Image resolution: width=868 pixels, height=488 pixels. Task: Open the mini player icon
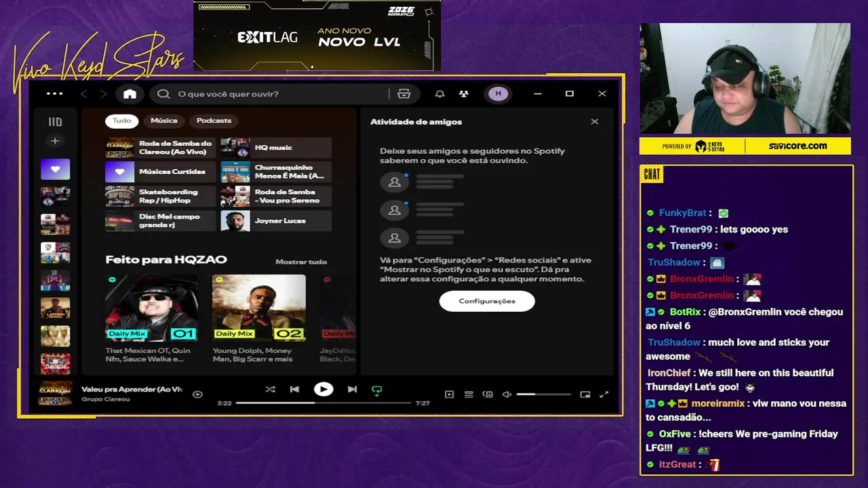click(585, 394)
